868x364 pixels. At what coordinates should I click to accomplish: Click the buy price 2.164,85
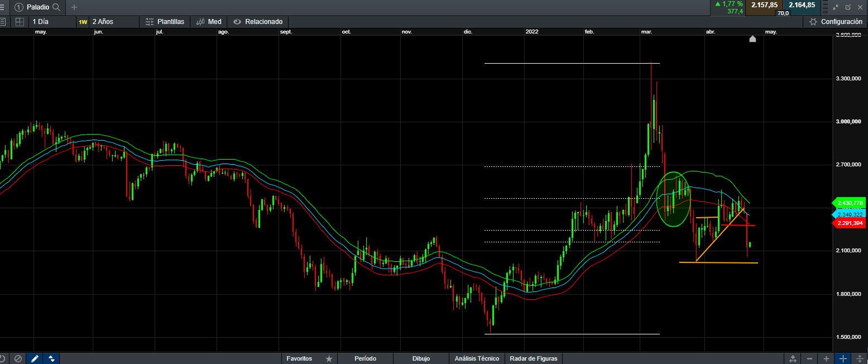click(x=802, y=5)
